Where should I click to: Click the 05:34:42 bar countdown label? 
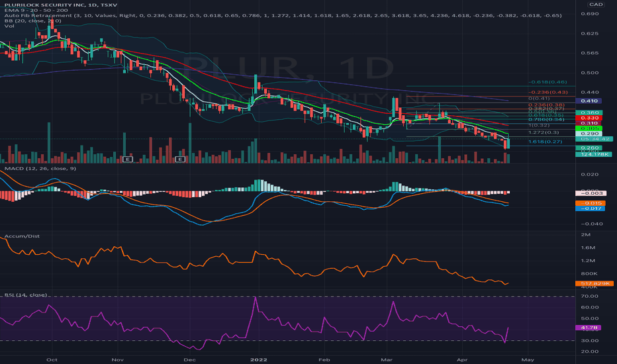pos(594,139)
